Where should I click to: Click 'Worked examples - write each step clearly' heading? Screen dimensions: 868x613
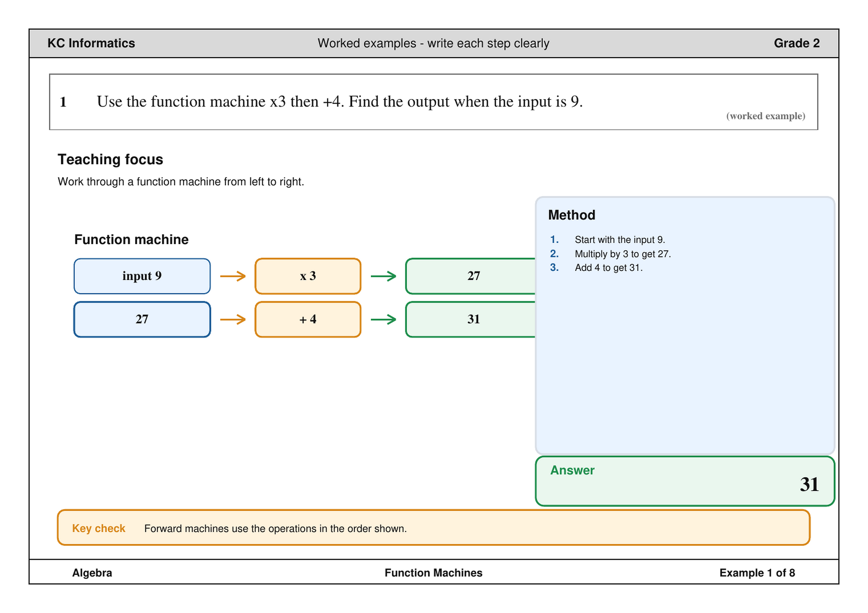coord(433,43)
